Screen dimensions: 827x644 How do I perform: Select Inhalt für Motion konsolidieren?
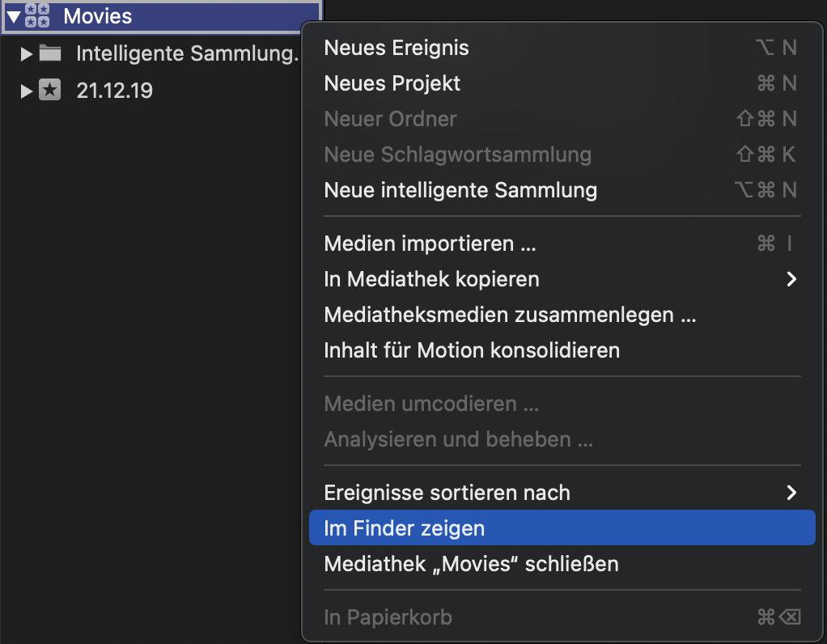472,350
